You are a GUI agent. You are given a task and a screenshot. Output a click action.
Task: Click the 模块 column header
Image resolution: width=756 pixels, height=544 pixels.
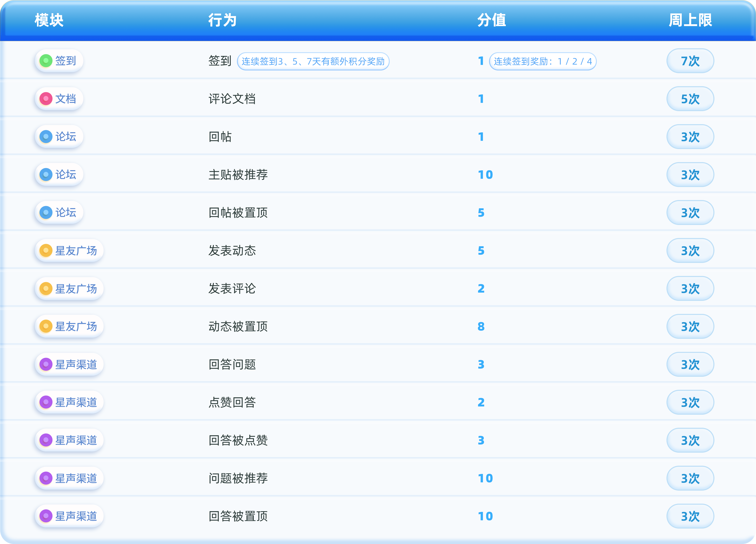click(49, 20)
